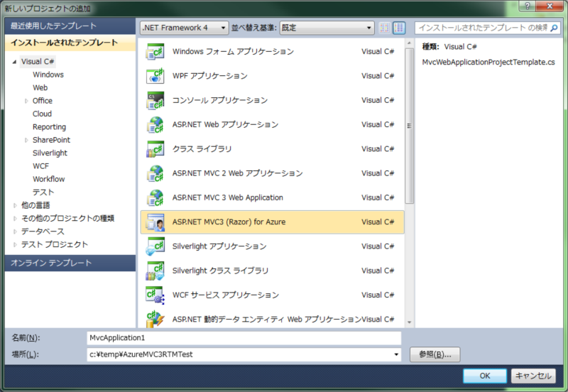Switch to small icons view
Screen dimensions: 568x392
tap(384, 28)
